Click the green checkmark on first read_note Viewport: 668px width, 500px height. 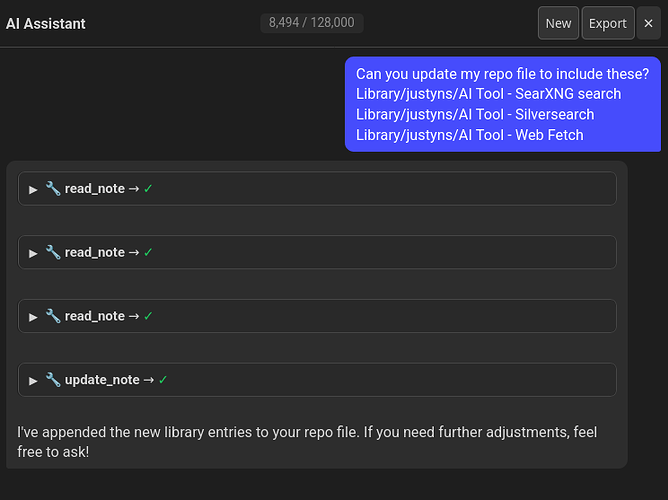[x=148, y=188]
